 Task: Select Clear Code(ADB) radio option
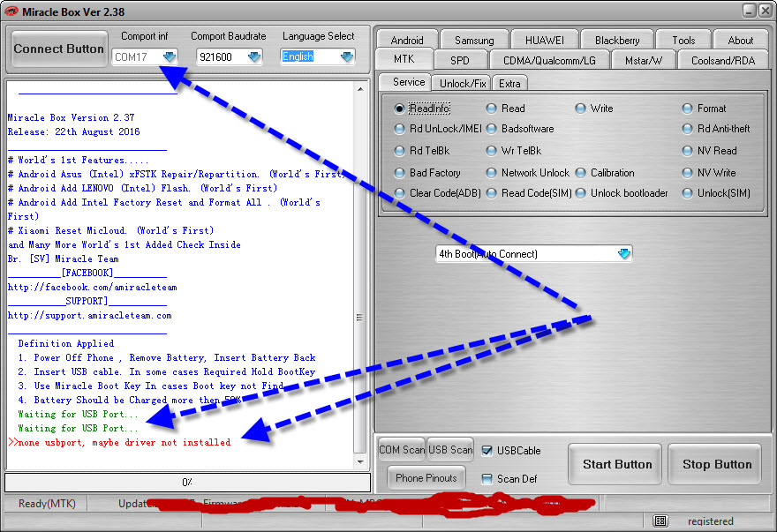tap(438, 193)
